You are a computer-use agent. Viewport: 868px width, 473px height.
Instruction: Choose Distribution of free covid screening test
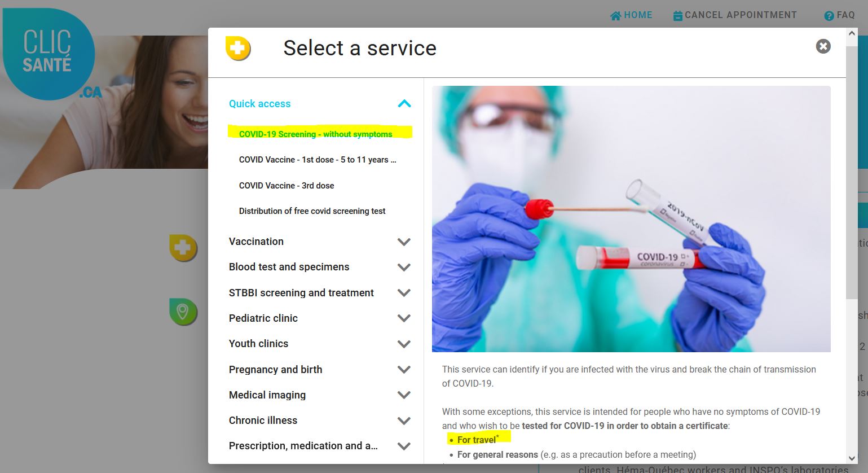(312, 211)
